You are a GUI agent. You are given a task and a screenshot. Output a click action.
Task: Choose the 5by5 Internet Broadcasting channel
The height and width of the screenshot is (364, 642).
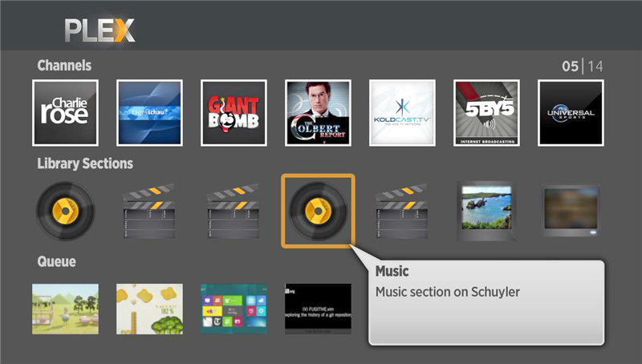pyautogui.click(x=486, y=113)
